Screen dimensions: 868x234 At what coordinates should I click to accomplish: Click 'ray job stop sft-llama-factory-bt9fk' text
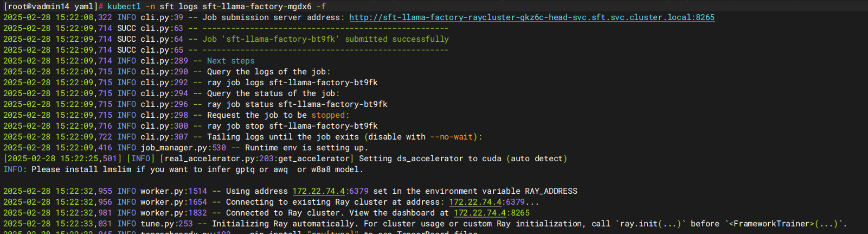click(292, 126)
